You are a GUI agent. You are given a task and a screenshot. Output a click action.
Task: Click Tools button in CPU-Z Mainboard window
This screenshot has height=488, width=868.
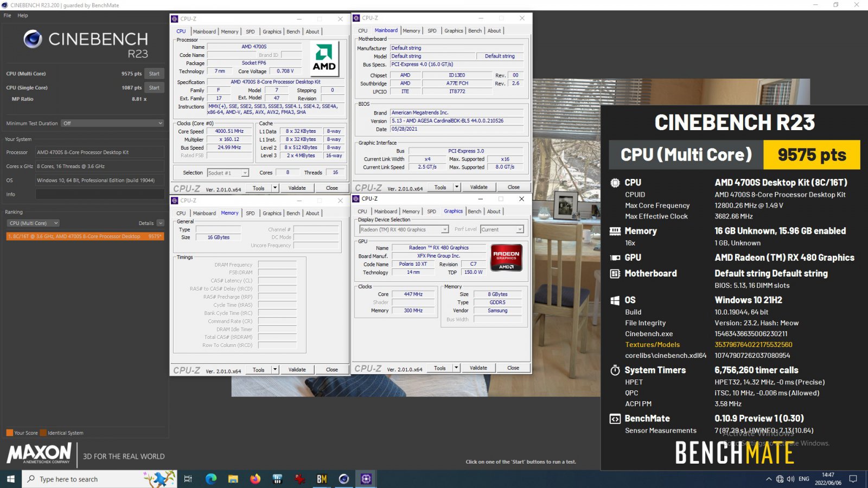pyautogui.click(x=440, y=187)
